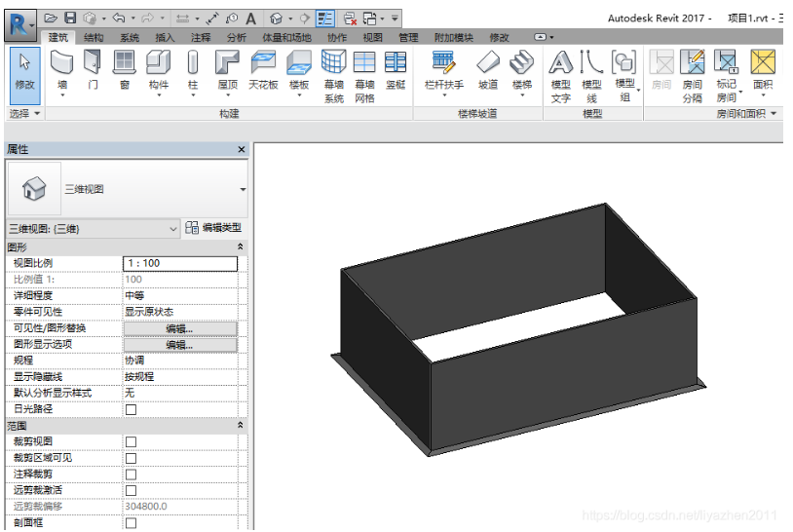Select the Area (面积) tool
This screenshot has height=532, width=793.
point(763,72)
